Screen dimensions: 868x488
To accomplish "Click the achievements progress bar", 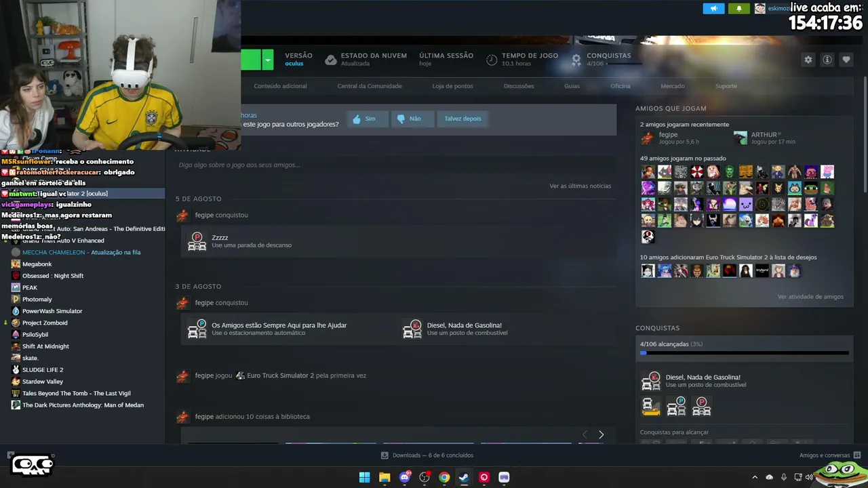I will 745,353.
